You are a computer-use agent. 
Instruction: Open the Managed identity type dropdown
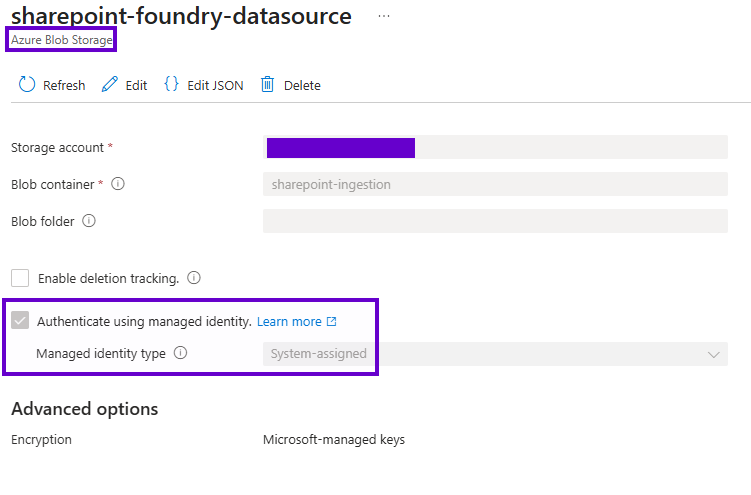[494, 354]
